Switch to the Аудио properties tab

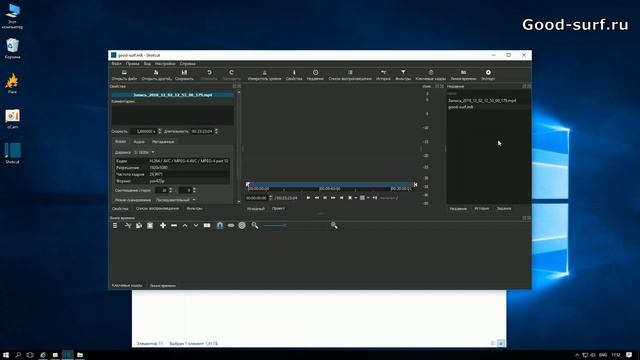tap(139, 142)
